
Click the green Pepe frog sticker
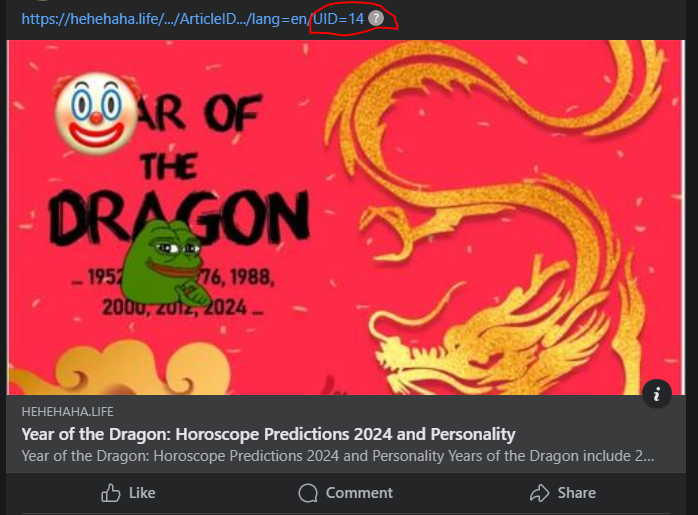(166, 263)
